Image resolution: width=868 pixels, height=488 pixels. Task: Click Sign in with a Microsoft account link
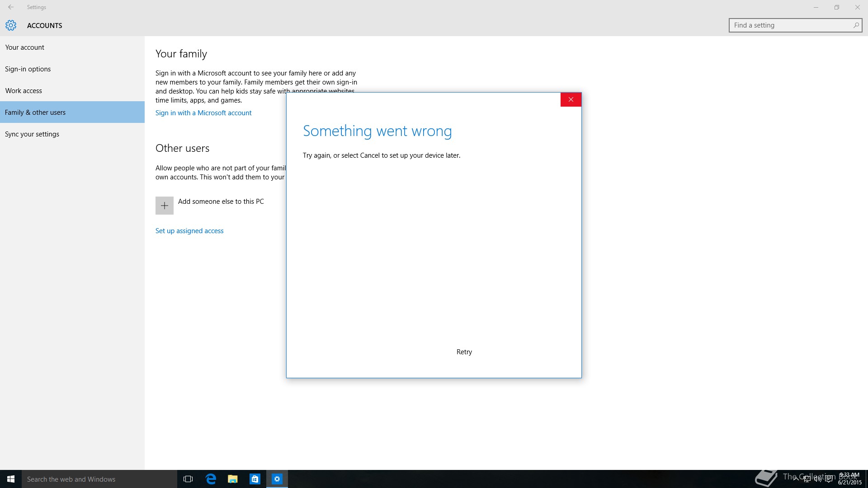[203, 113]
